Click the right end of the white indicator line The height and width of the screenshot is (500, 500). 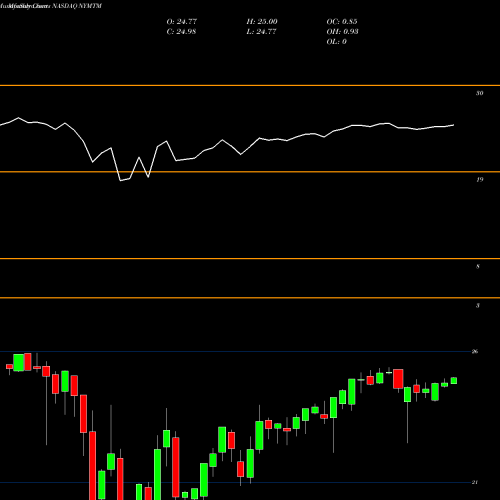[453, 125]
